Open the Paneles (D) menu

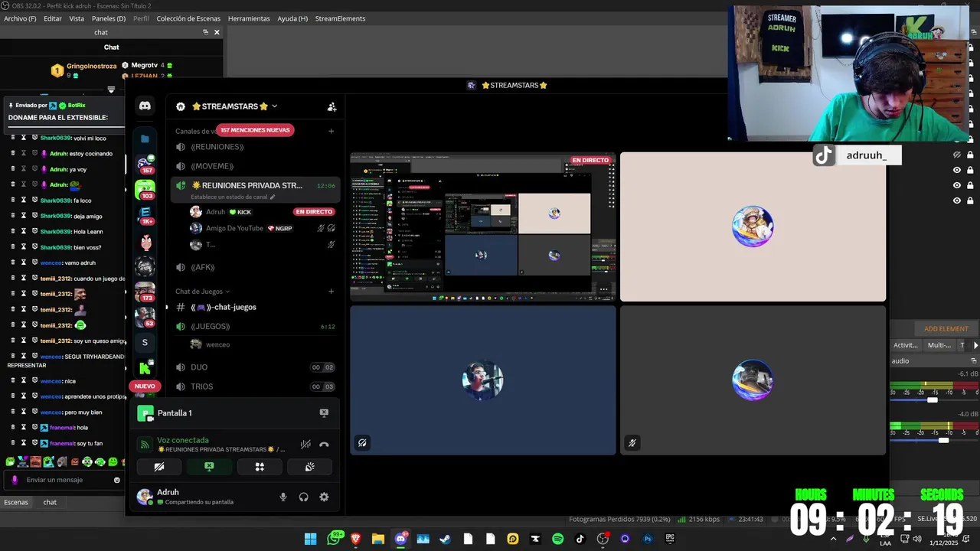[109, 18]
